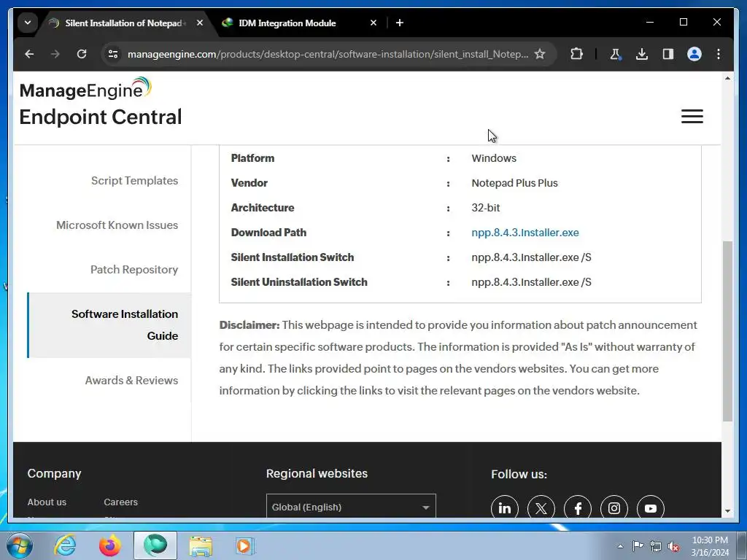Click the muted volume tray icon
Screen dimensions: 747x560
673,546
